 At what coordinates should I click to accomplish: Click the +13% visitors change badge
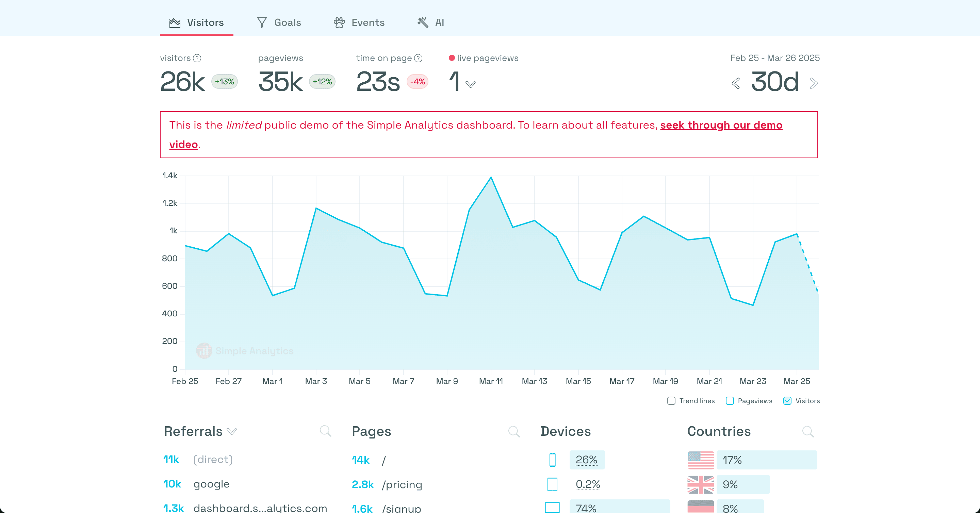[225, 82]
